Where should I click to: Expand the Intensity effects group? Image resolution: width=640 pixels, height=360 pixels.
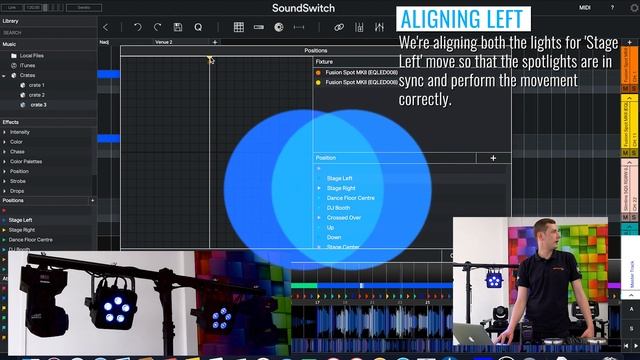[x=4, y=132]
